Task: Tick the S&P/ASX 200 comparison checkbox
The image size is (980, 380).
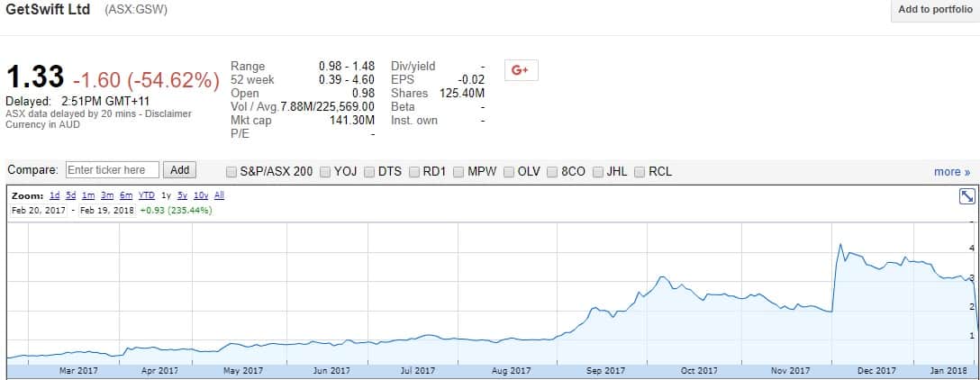Action: pyautogui.click(x=232, y=171)
